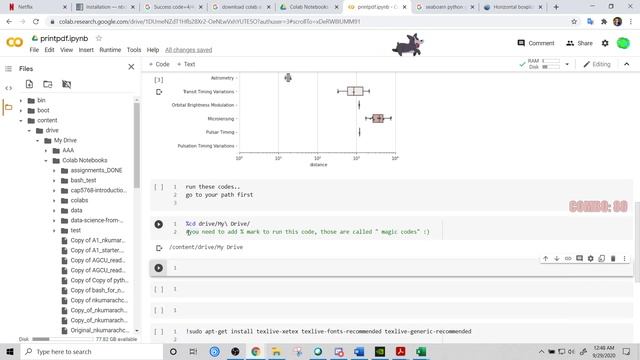The width and height of the screenshot is (640, 360).
Task: Select the data folder in file tree
Action: coord(76,211)
